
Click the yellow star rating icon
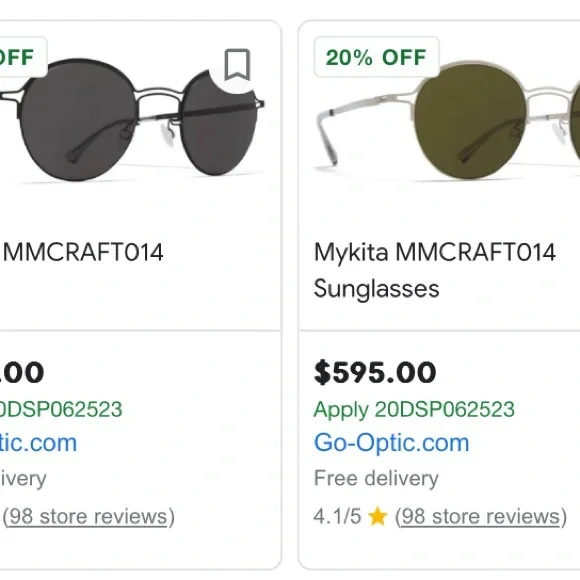pos(378,516)
